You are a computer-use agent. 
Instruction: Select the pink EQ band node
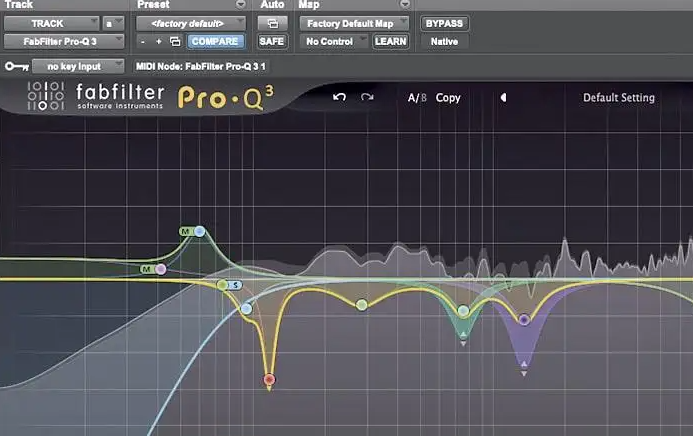point(161,269)
